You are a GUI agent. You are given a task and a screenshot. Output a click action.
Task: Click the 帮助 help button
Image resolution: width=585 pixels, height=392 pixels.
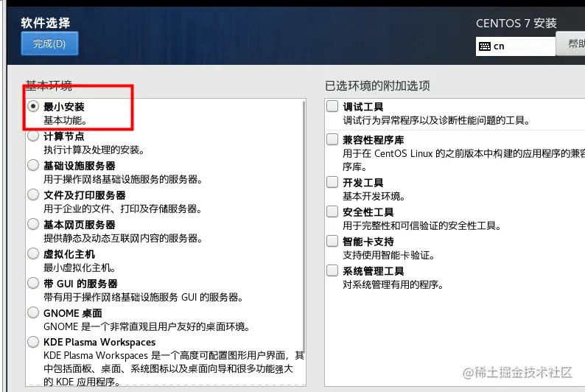point(571,43)
